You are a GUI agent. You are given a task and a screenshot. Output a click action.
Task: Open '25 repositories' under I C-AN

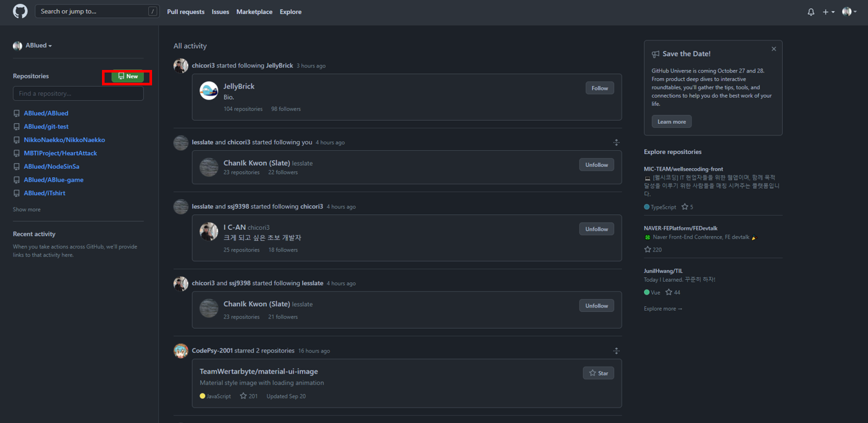click(x=241, y=250)
